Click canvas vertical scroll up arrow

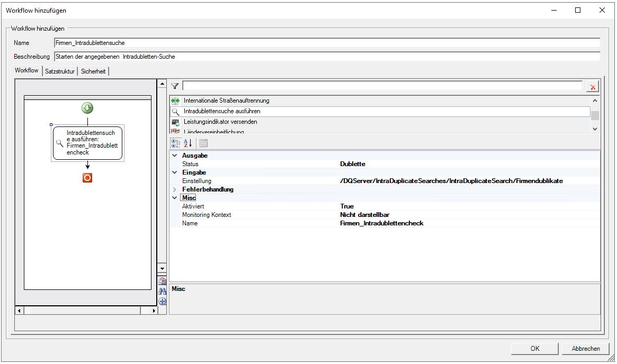point(162,84)
